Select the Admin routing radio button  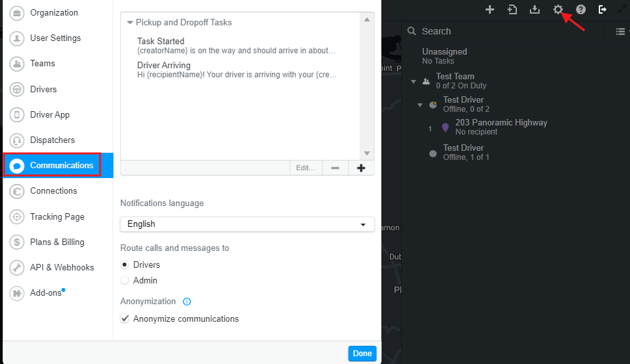coord(125,280)
